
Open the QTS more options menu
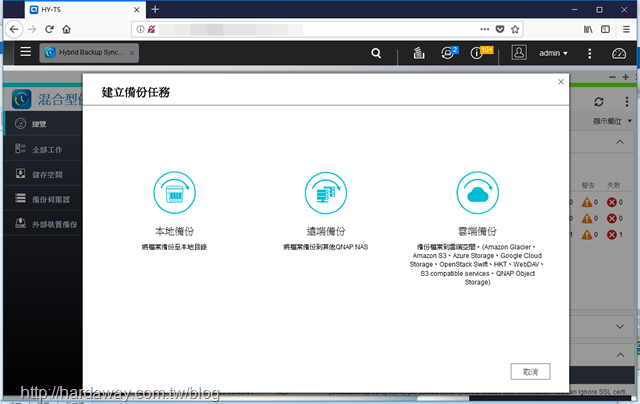click(x=589, y=53)
